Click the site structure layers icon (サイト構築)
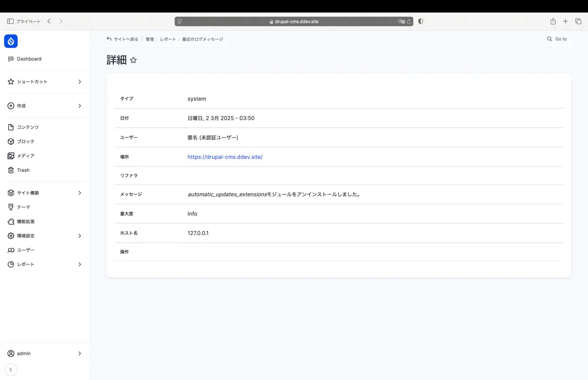This screenshot has height=380, width=588. click(11, 193)
